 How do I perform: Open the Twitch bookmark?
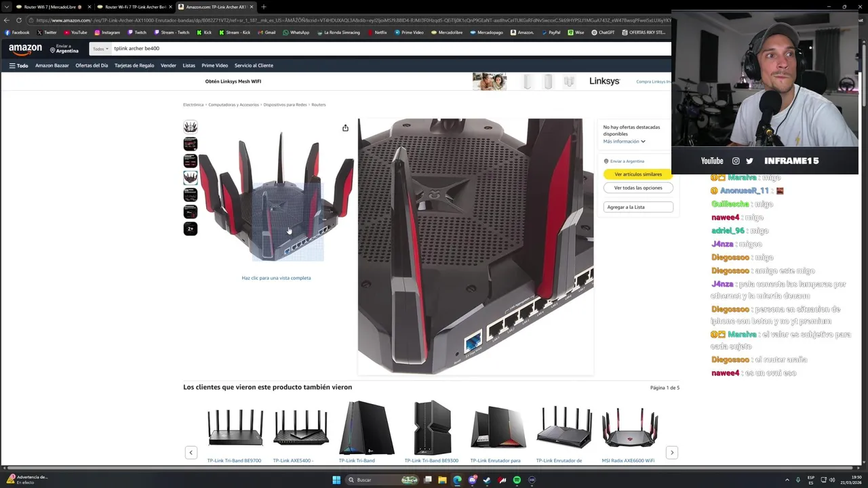click(137, 32)
